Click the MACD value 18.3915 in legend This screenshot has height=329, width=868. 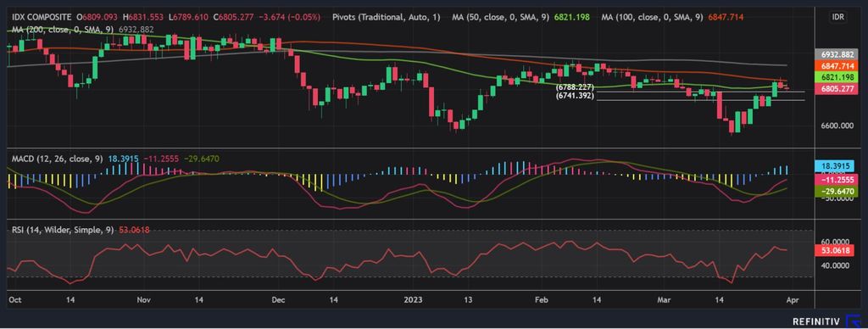pos(124,159)
